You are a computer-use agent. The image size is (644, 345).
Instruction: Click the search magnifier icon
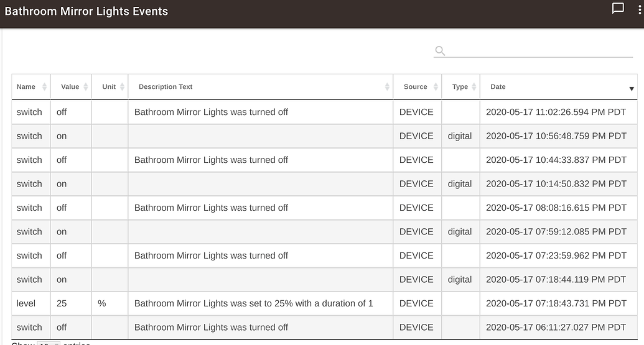(440, 51)
